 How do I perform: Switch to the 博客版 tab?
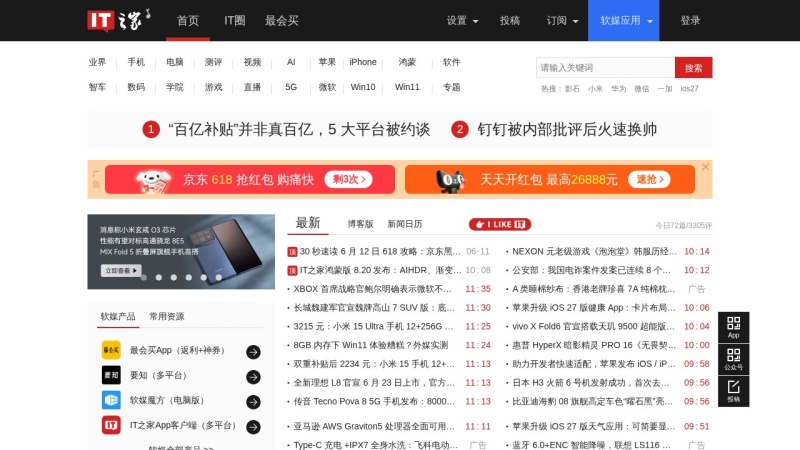360,224
